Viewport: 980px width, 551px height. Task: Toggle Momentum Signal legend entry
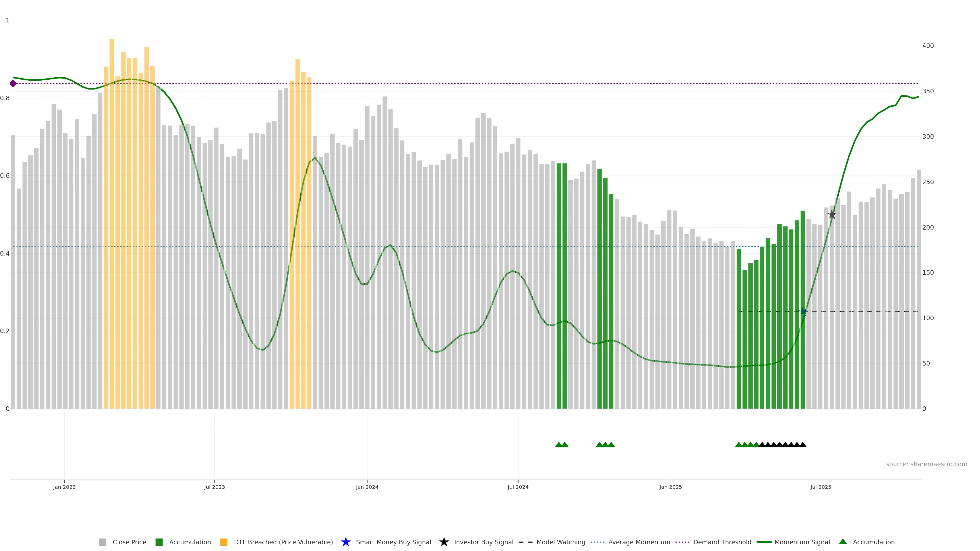802,542
